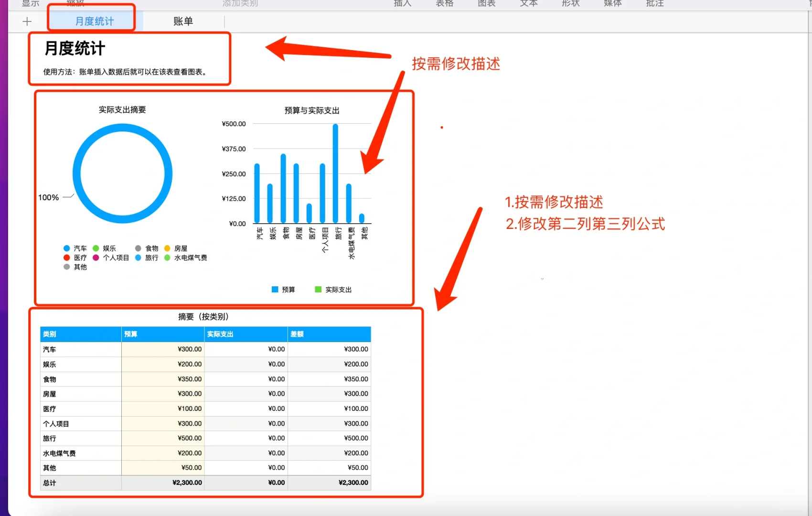Insert a table using the 表格 toolbar icon
Screen dimensions: 812x516
point(444,4)
